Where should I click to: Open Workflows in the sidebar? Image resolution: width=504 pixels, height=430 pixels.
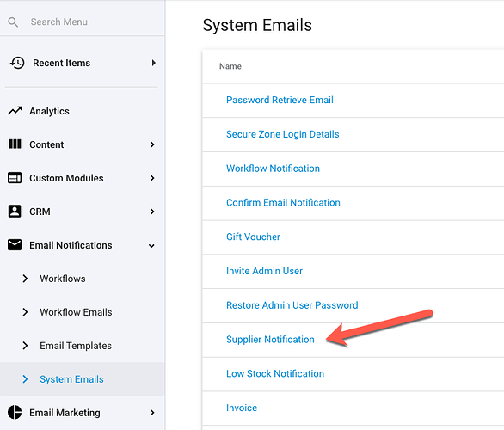coord(63,279)
